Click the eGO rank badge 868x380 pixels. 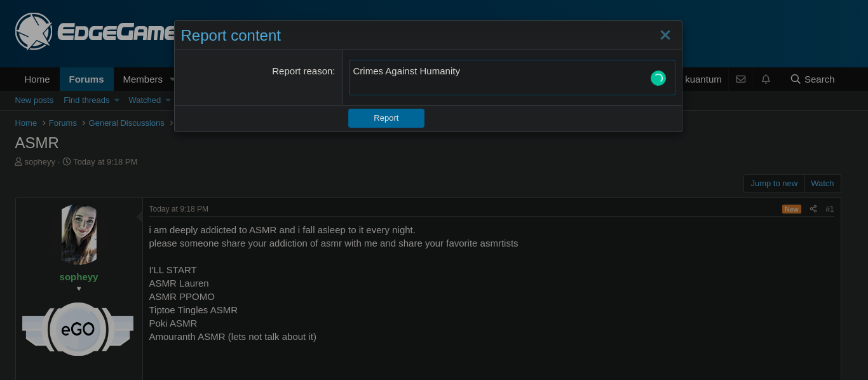pyautogui.click(x=78, y=329)
